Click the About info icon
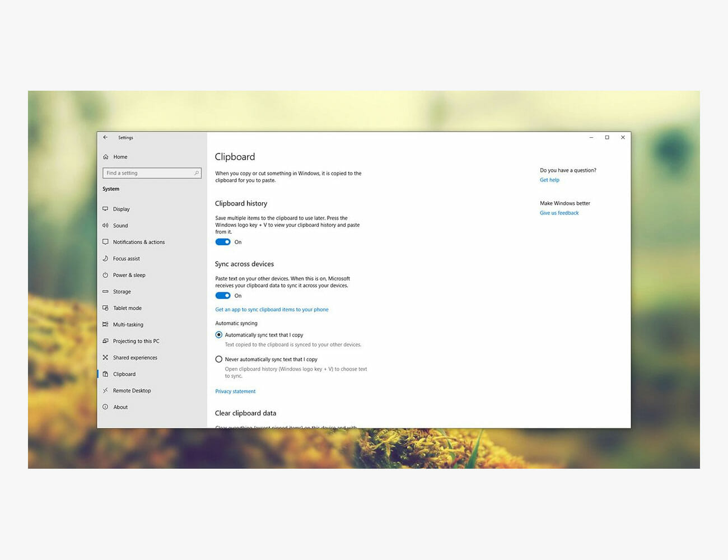728x560 pixels. [x=105, y=407]
